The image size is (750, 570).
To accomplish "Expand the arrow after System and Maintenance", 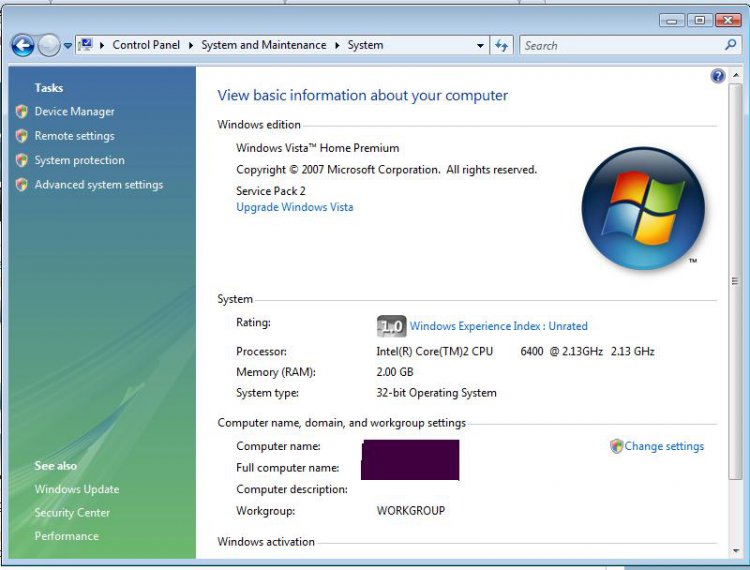I will click(x=337, y=45).
